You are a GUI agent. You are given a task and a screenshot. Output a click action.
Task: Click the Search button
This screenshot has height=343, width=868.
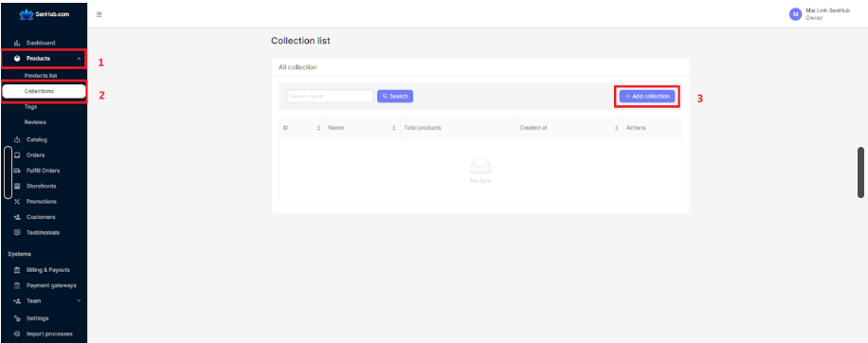[395, 97]
